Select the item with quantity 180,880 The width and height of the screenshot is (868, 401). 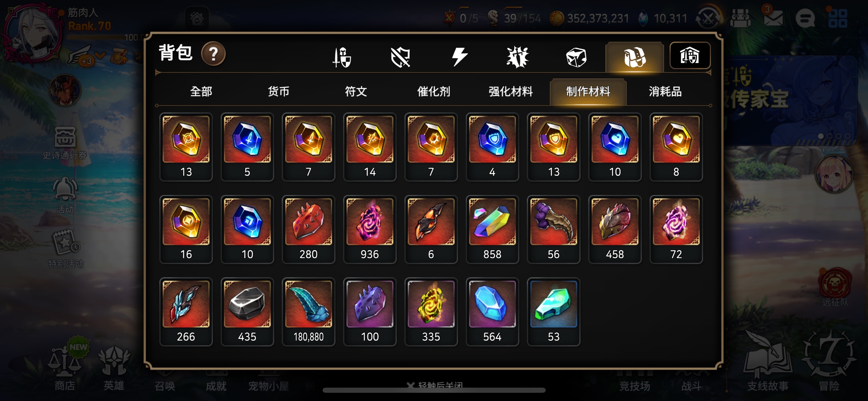pos(309,312)
